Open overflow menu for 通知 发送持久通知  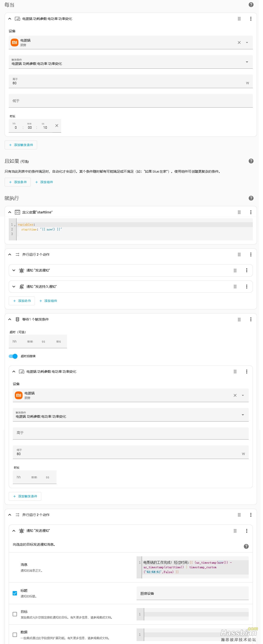point(247,287)
